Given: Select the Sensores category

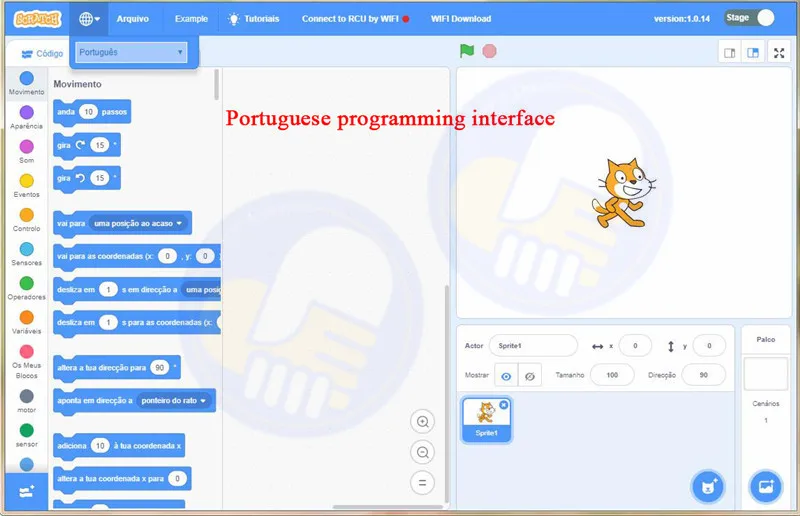Looking at the screenshot, I should 27,254.
